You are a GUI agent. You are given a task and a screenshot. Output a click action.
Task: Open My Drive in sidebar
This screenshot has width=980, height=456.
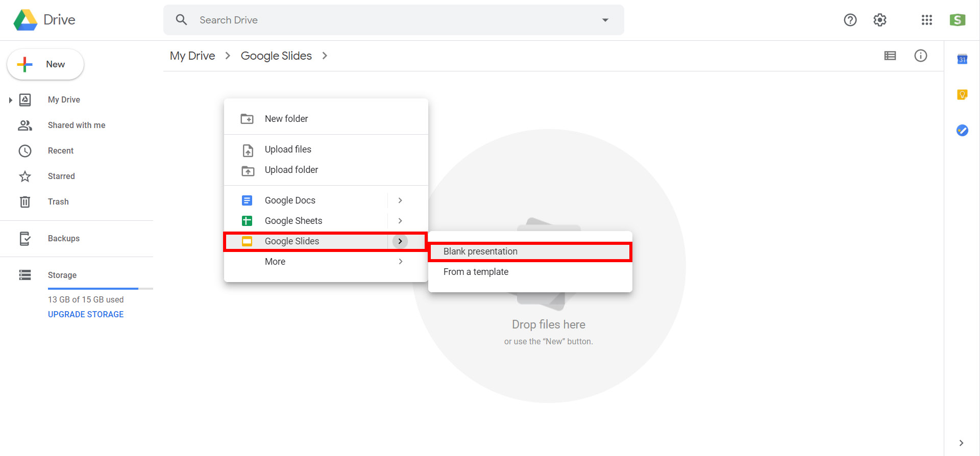click(64, 100)
